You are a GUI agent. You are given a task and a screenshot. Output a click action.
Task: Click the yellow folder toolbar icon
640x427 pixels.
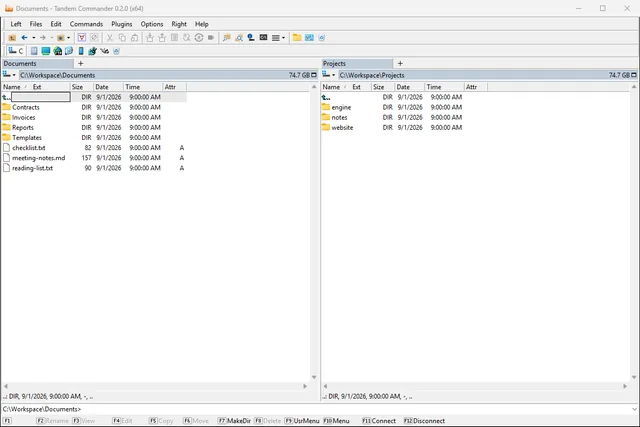click(x=297, y=38)
